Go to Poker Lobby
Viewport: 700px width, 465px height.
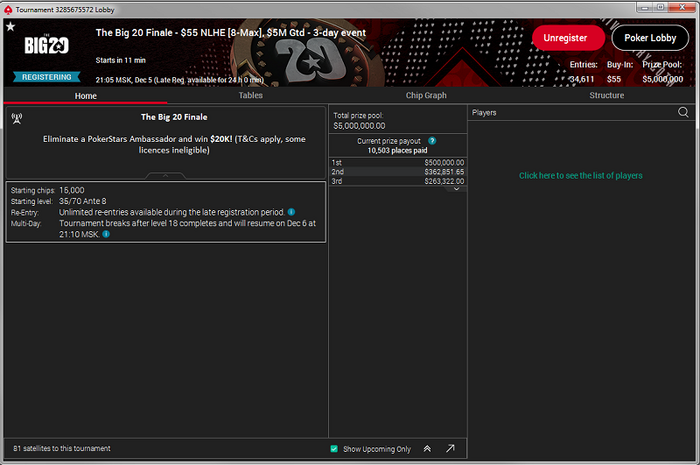coord(650,38)
